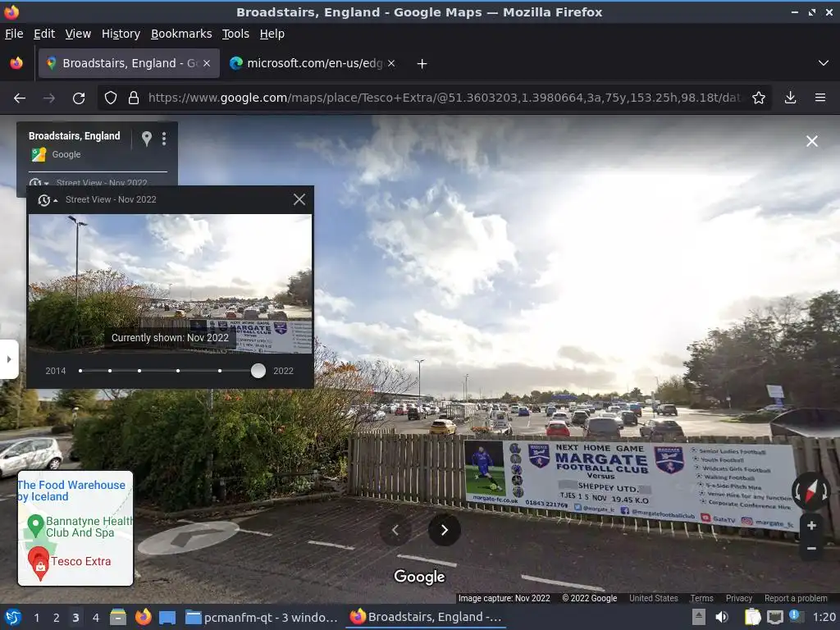Open the Nov 2022 preview thumbnail
Image resolution: width=840 pixels, height=630 pixels.
click(x=170, y=283)
